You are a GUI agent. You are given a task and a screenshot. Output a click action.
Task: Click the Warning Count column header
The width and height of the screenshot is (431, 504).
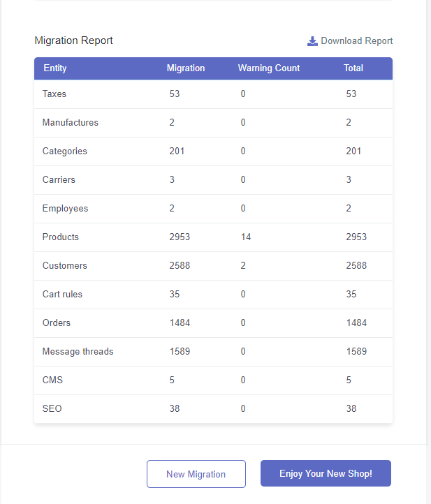tap(269, 68)
